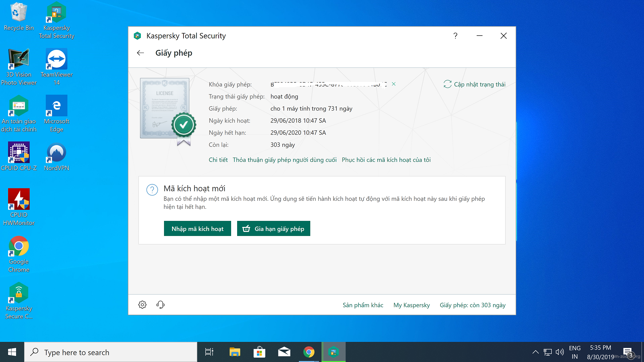Open Mail app from the taskbar
This screenshot has height=362, width=644.
point(284,352)
